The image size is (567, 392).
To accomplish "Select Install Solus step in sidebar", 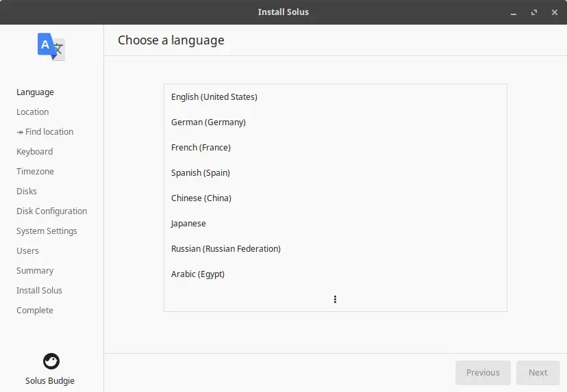I will point(39,291).
